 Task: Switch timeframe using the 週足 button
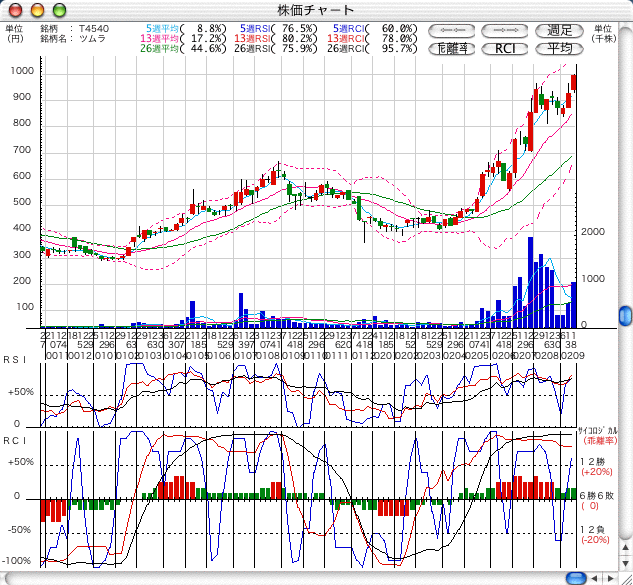pyautogui.click(x=560, y=30)
